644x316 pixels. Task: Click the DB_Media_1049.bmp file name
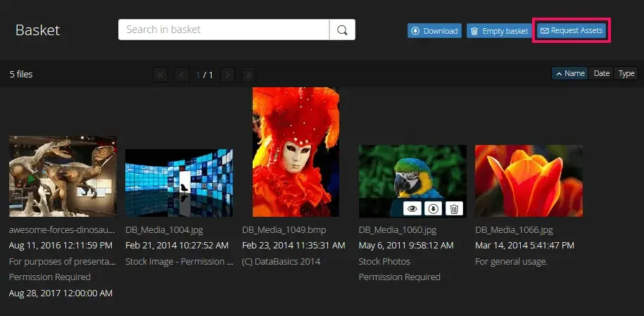click(284, 230)
